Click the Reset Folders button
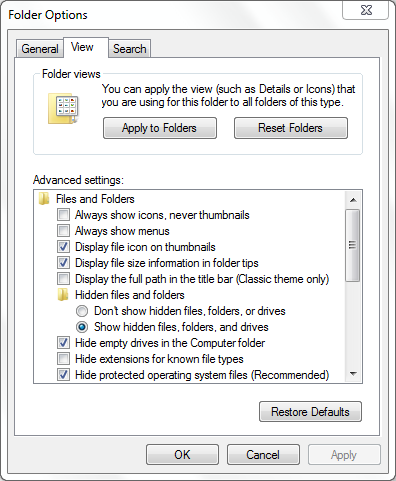 [x=291, y=128]
